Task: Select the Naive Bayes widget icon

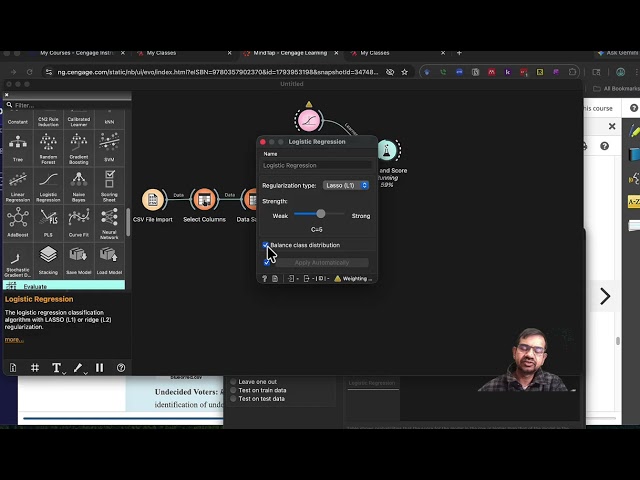Action: (x=79, y=185)
